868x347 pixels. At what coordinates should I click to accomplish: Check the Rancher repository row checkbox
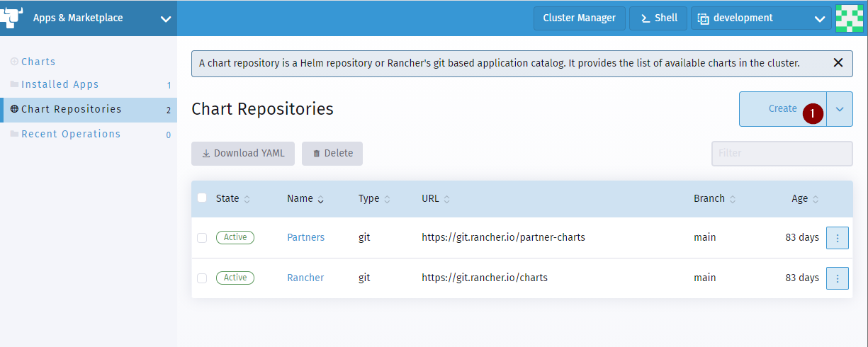[202, 278]
